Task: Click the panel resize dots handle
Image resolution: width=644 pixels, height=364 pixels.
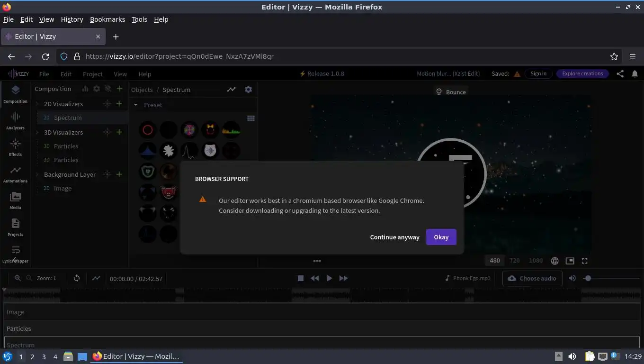Action: click(x=317, y=261)
